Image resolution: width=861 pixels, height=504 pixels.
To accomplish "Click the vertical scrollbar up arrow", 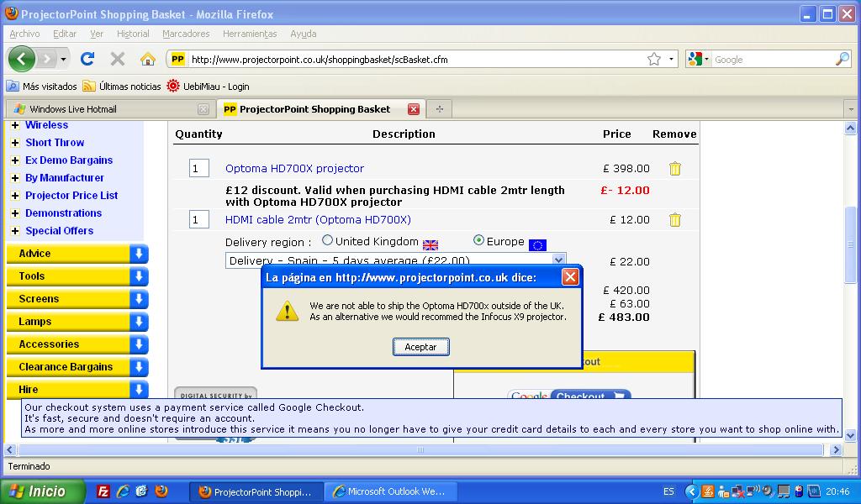I will pos(851,129).
